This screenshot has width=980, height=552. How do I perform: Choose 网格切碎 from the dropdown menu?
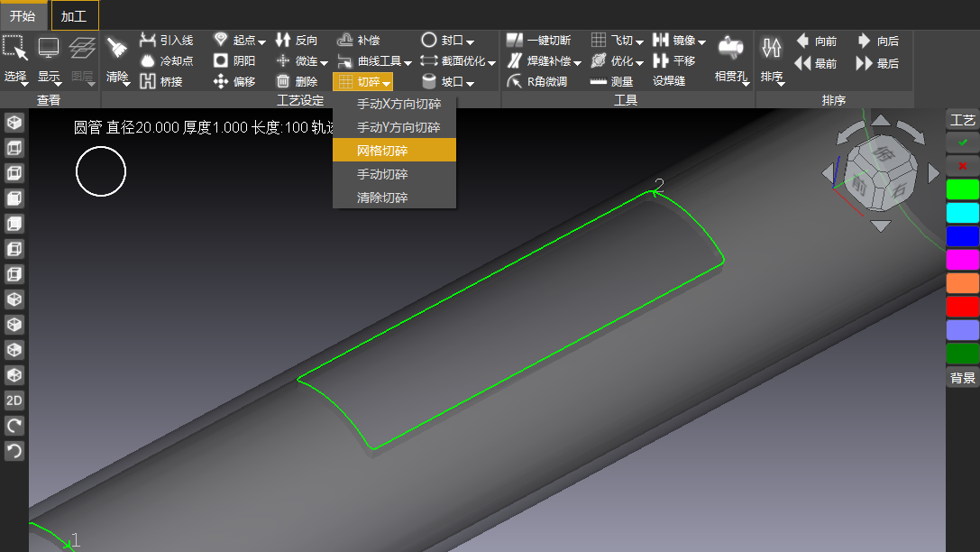click(394, 150)
